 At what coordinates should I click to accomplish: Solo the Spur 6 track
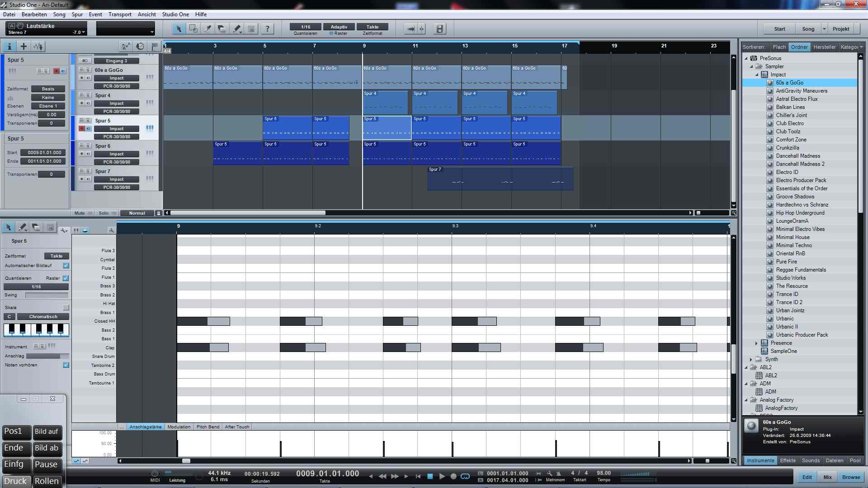click(x=87, y=146)
